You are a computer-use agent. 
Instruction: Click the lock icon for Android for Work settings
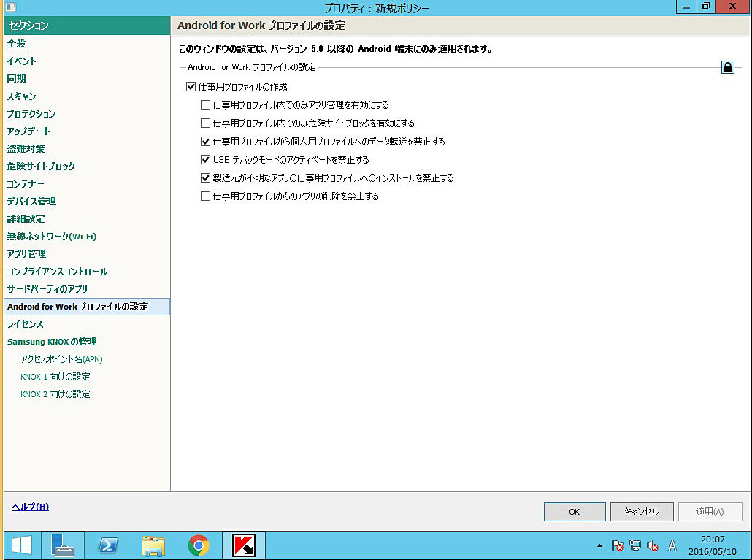(727, 67)
